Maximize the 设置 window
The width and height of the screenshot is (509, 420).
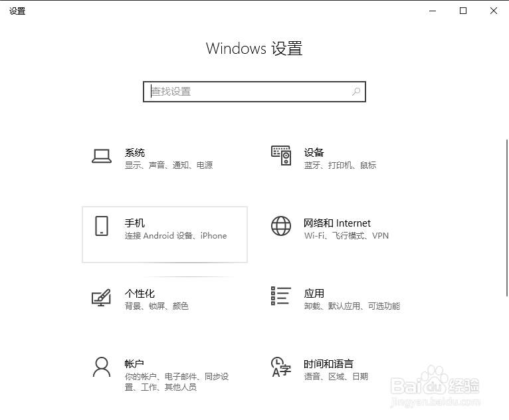coord(463,11)
